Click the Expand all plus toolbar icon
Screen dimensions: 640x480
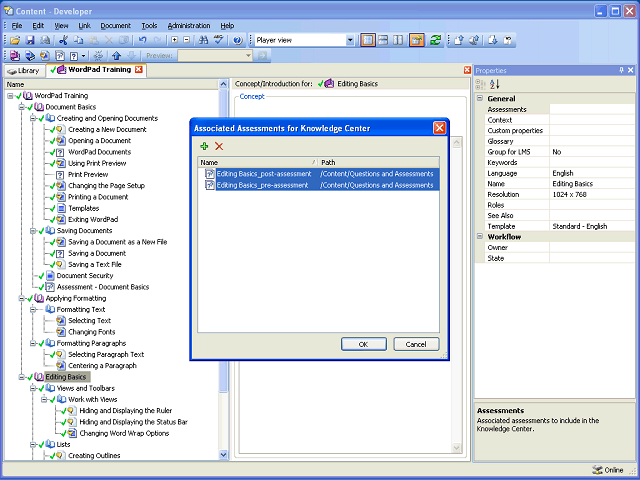pos(175,40)
